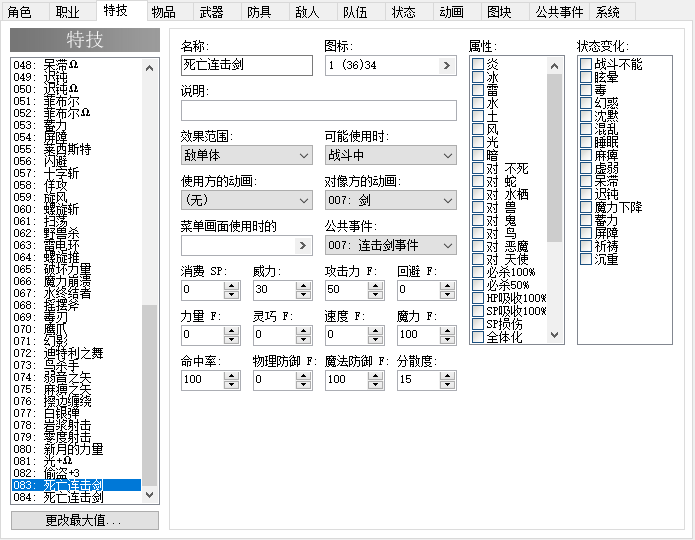Toggle the 全体化 attribute checkbox
695x540 pixels.
[478, 337]
